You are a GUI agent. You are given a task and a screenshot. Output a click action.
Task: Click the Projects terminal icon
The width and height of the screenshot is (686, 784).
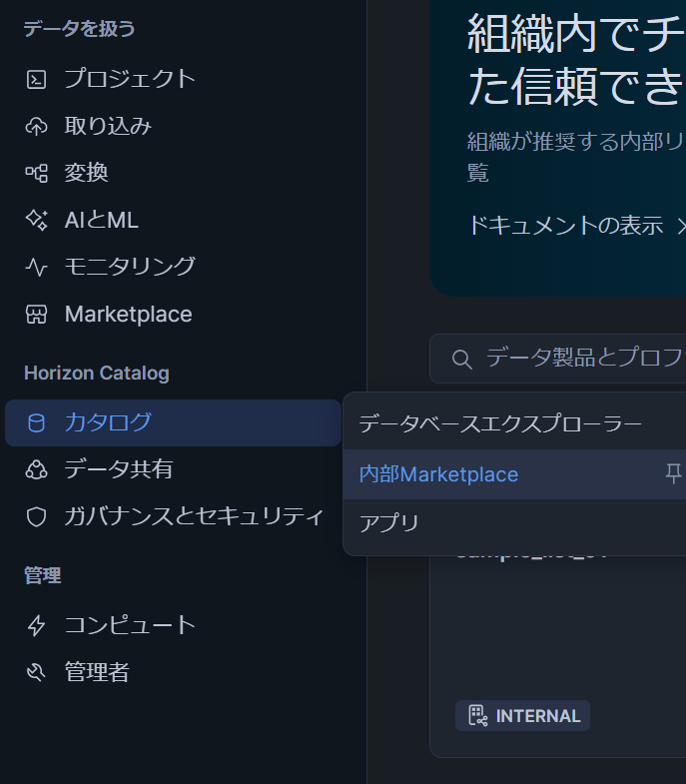tap(36, 79)
